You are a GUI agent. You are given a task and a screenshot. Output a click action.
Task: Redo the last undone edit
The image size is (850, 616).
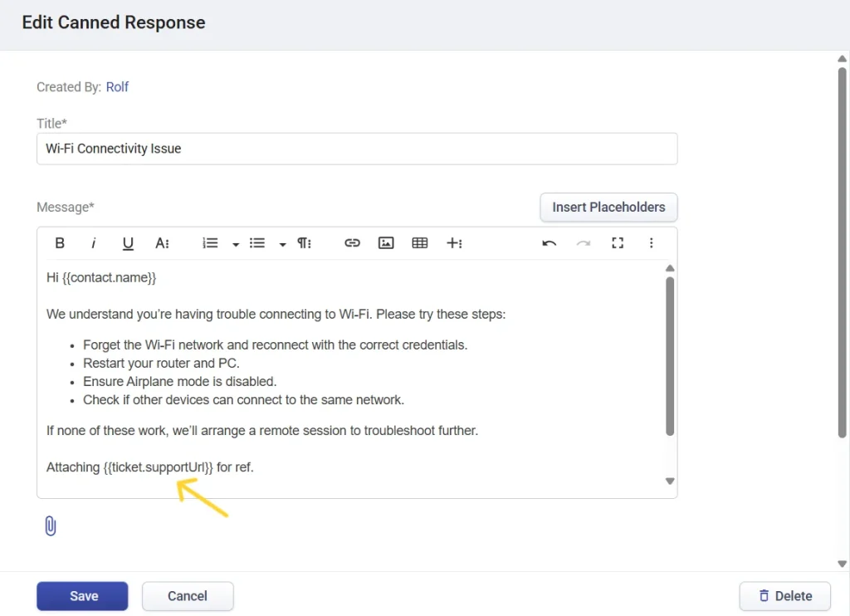tap(584, 243)
